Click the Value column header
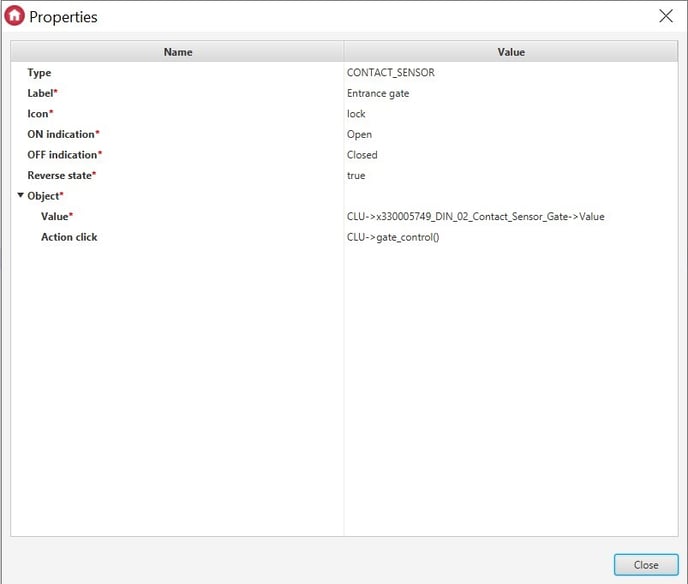Screen dimensions: 688x584 click(x=511, y=52)
